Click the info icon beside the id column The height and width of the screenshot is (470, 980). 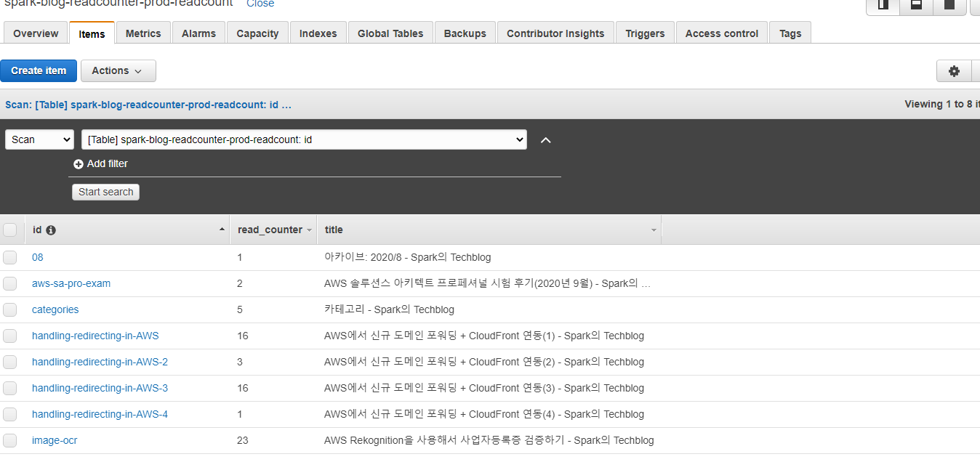pyautogui.click(x=50, y=230)
